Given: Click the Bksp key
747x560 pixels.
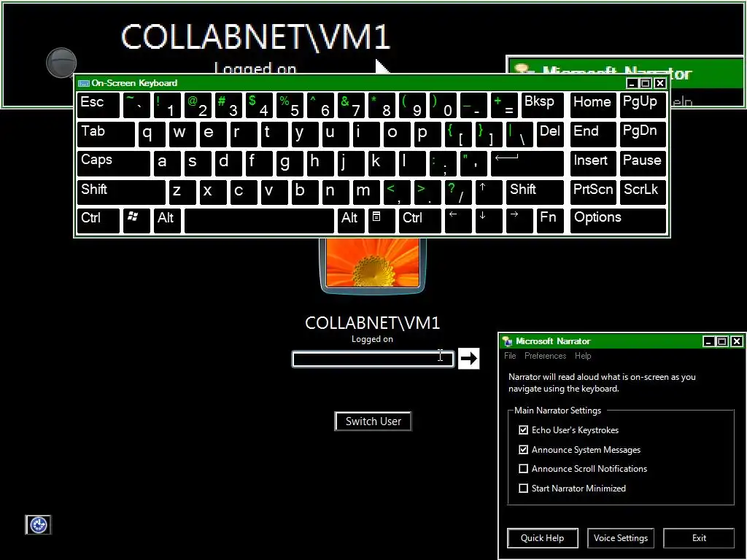Looking at the screenshot, I should pos(542,105).
